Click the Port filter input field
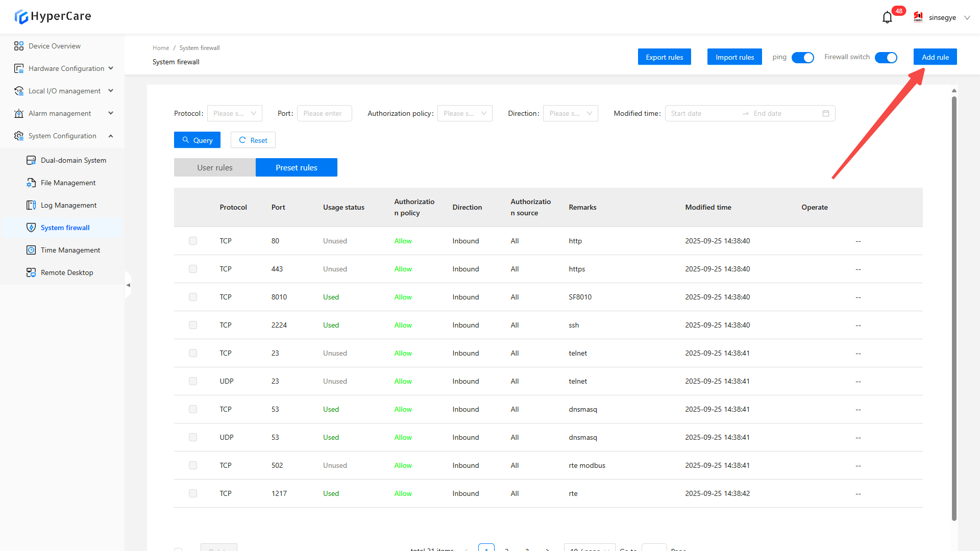This screenshot has height=551, width=980. tap(324, 113)
